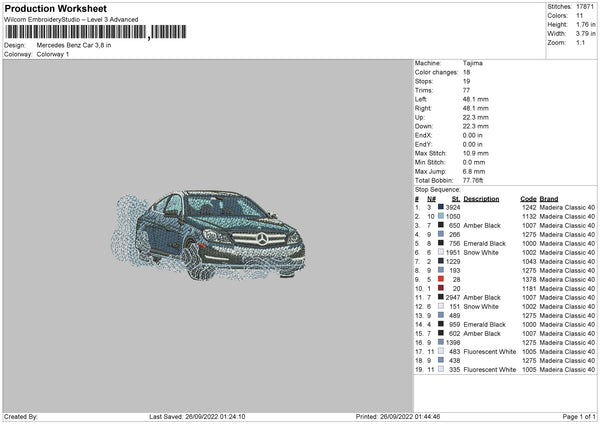Click the red color swatch in stop 9
The image size is (600, 424).
pos(441,279)
